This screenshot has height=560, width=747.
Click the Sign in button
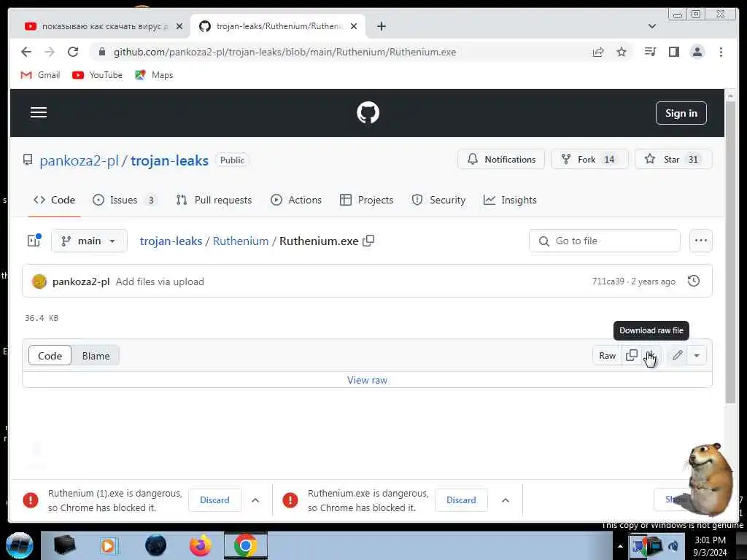681,113
